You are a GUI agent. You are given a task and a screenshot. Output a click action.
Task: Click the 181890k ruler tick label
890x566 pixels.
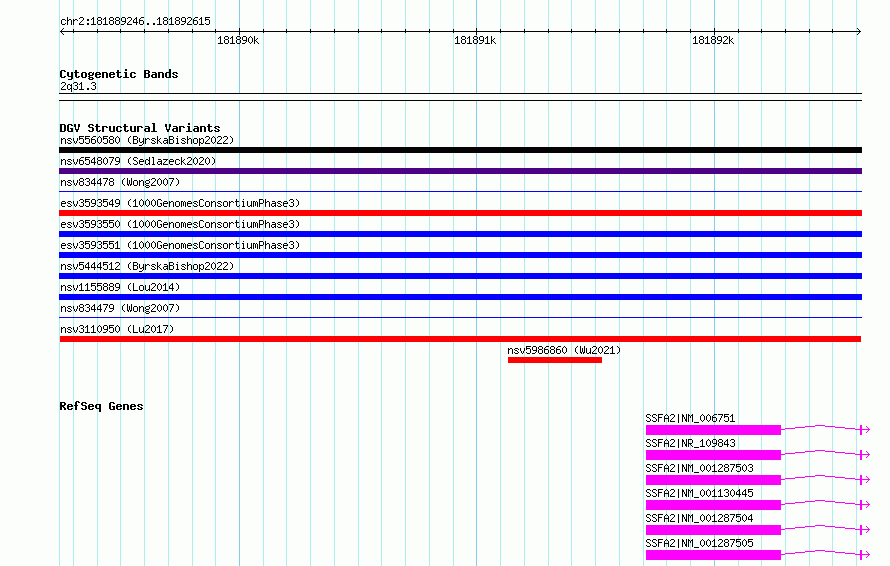(238, 40)
